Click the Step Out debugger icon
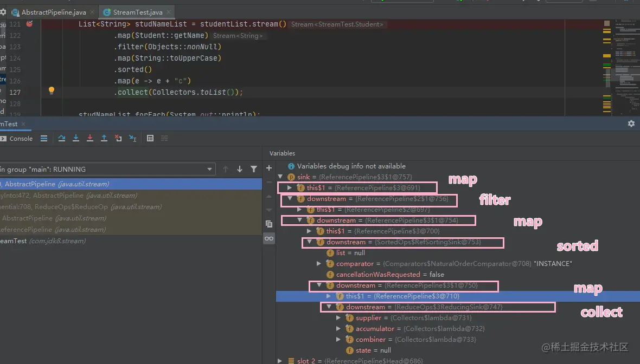640x364 pixels. coord(104,138)
